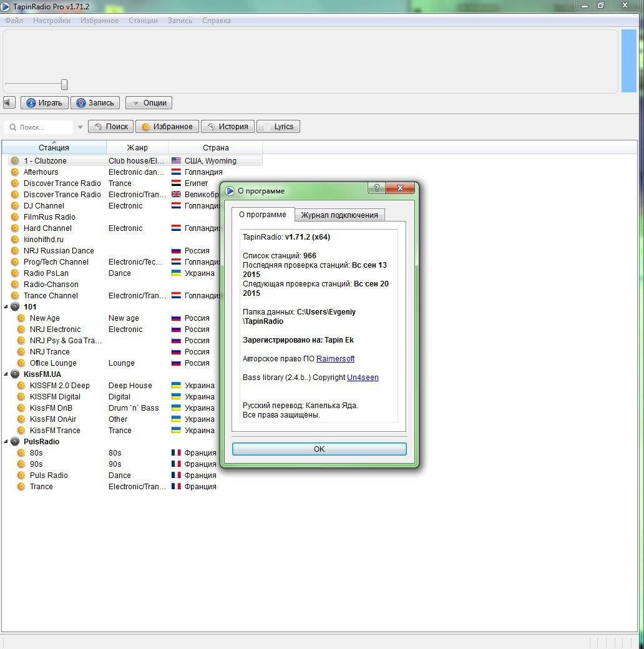The width and height of the screenshot is (644, 649).
Task: Start recording with the Запись button
Action: (x=95, y=102)
